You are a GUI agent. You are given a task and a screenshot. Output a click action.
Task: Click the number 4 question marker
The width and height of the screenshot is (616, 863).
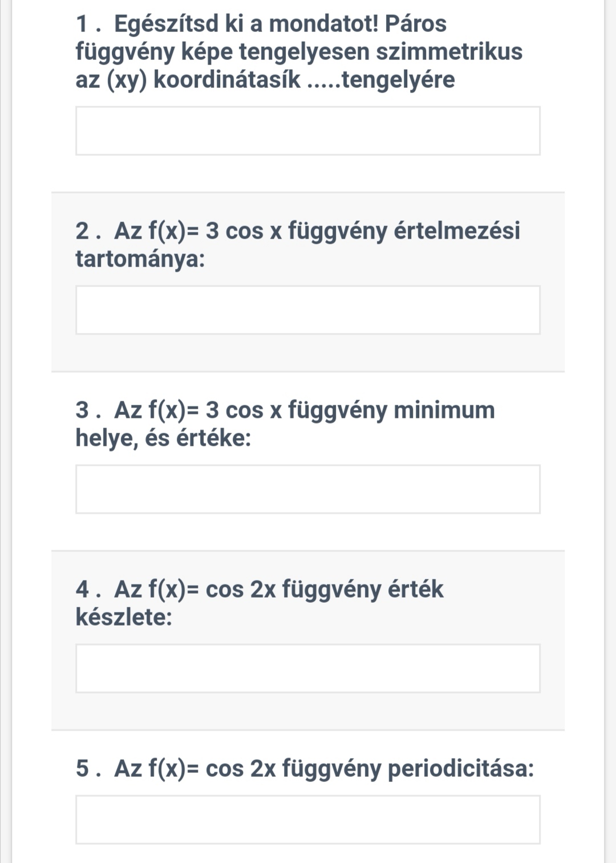click(x=83, y=590)
